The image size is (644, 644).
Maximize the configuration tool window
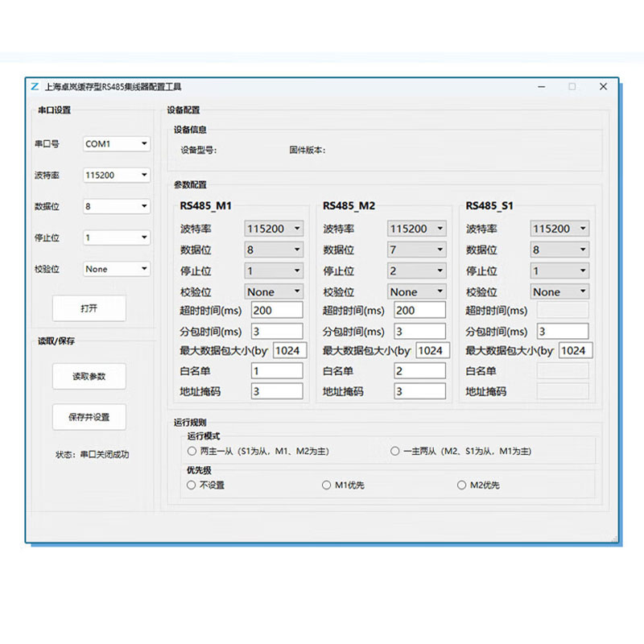coord(572,87)
